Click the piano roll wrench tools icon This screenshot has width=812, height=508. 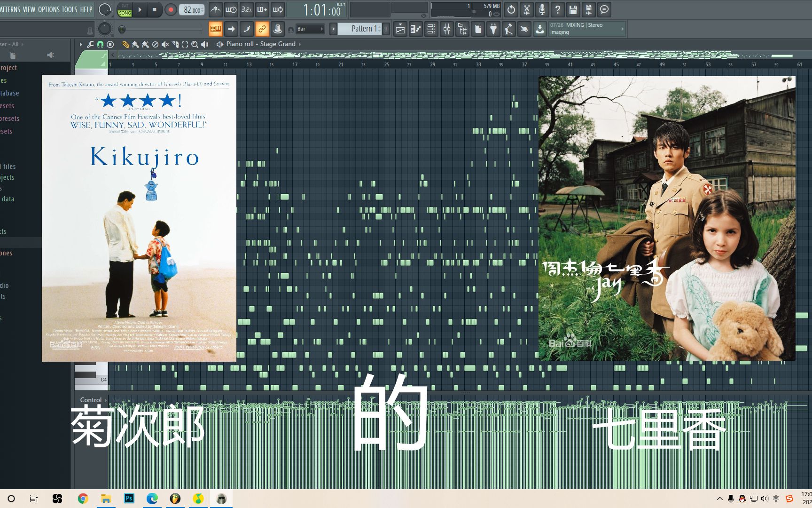90,44
